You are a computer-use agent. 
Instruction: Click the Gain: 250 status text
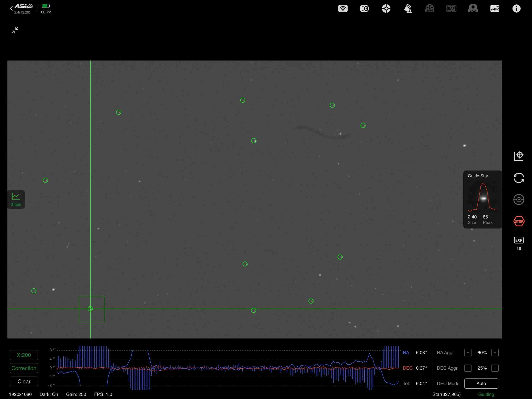(76, 394)
